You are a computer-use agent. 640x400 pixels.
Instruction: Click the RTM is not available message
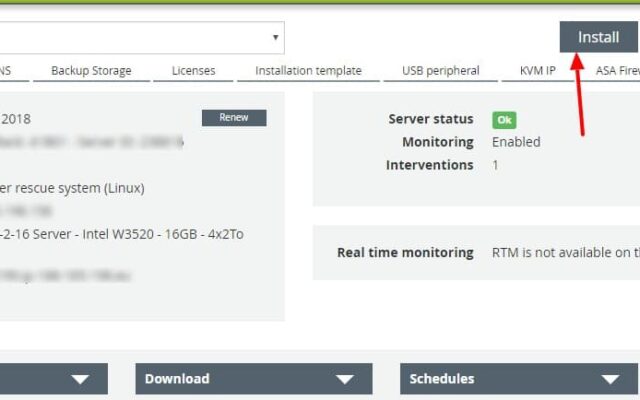(564, 253)
